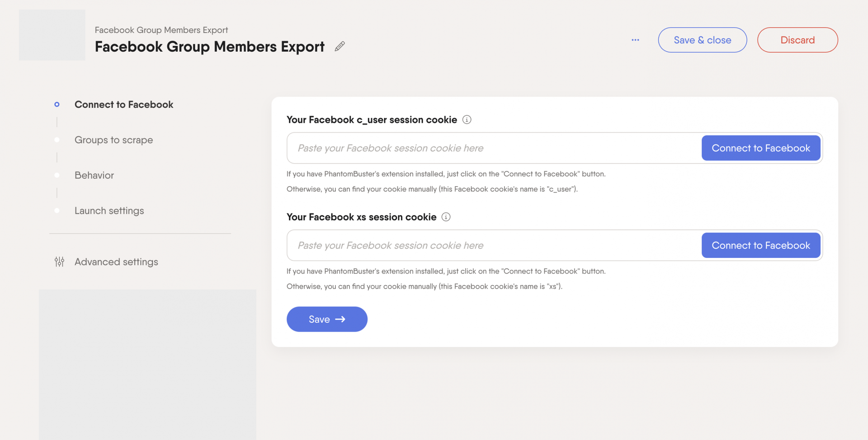Open Advanced settings sliders icon

point(59,262)
